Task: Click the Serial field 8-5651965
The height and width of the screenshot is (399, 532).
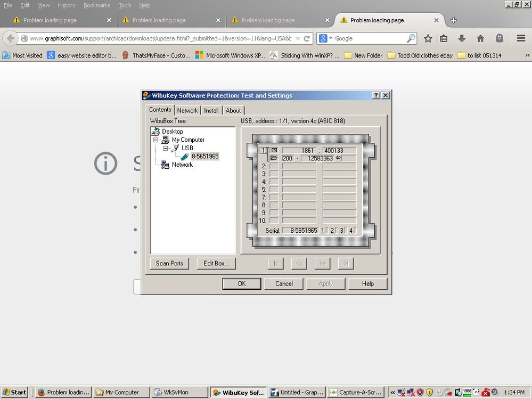Action: click(300, 230)
